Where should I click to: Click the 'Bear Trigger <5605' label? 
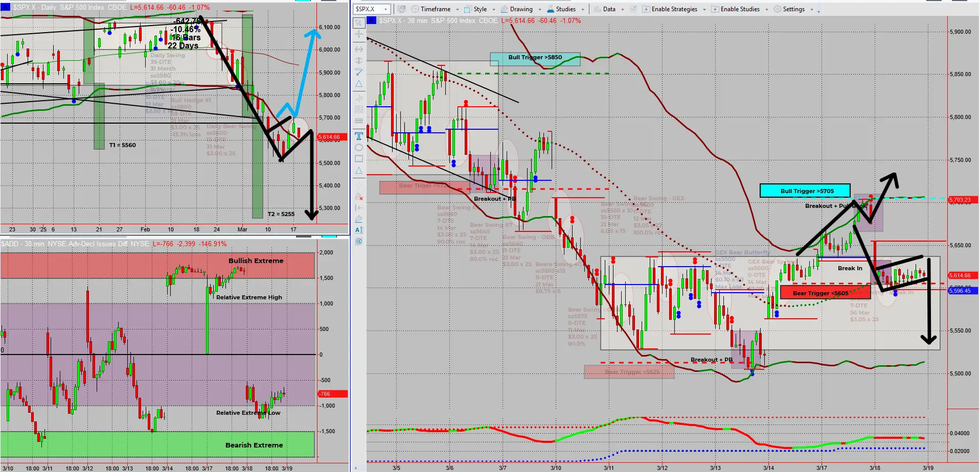(820, 293)
